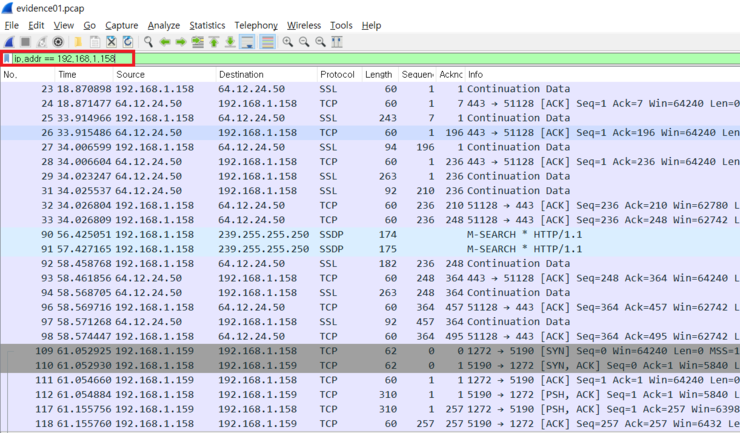Select packet 26 highlighted row
740x433 pixels.
tap(370, 133)
